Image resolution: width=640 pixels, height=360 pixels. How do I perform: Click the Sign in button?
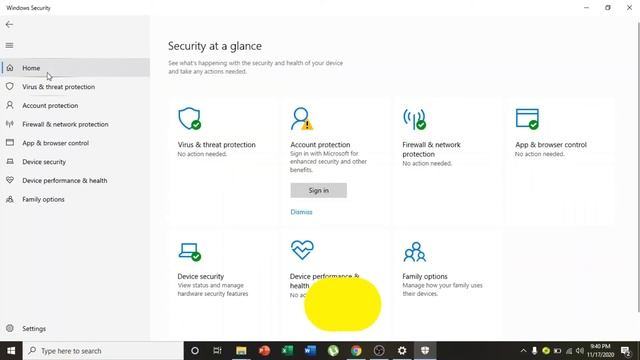318,190
